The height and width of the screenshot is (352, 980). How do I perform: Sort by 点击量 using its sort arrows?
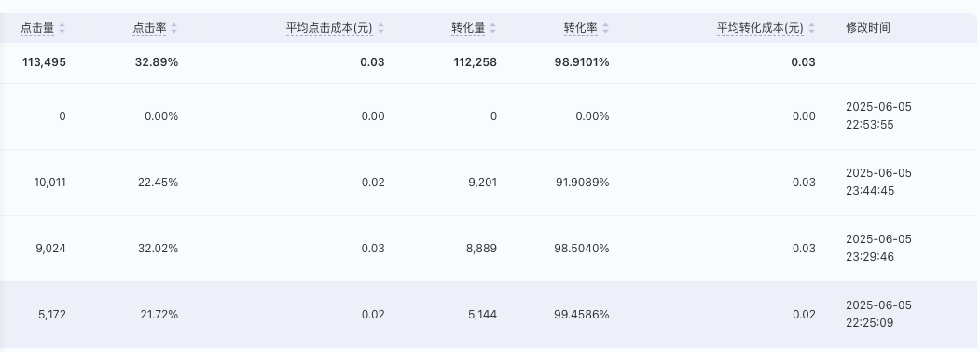pos(62,28)
